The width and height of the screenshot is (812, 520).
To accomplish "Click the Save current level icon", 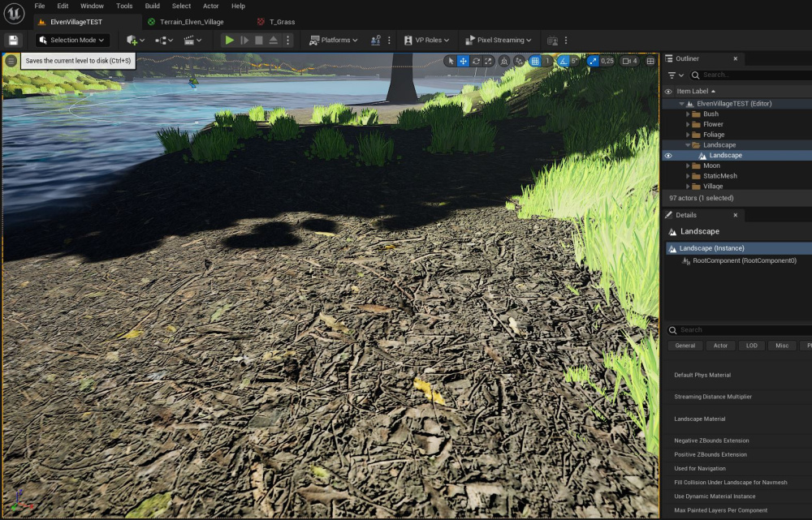I will pyautogui.click(x=13, y=40).
